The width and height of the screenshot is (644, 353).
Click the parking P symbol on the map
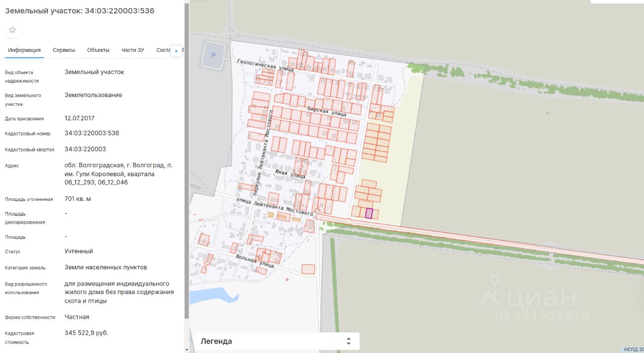[x=213, y=55]
